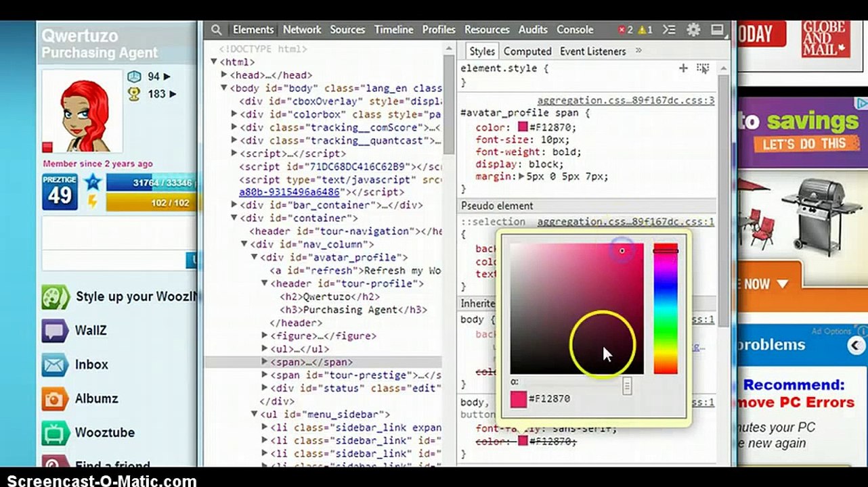Select the h3 Purchasing Agent element row
The height and width of the screenshot is (487, 868).
point(353,310)
